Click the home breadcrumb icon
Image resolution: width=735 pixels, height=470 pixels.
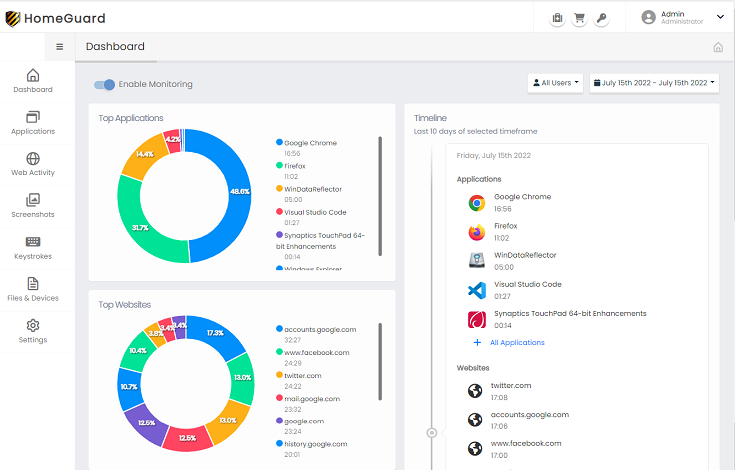pyautogui.click(x=718, y=47)
